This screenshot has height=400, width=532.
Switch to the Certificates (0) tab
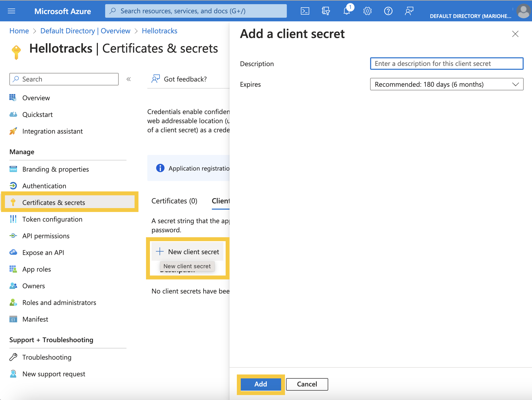(174, 201)
